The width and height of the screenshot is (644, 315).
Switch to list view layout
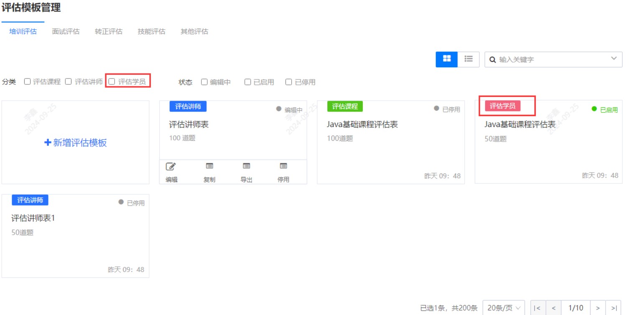[468, 59]
